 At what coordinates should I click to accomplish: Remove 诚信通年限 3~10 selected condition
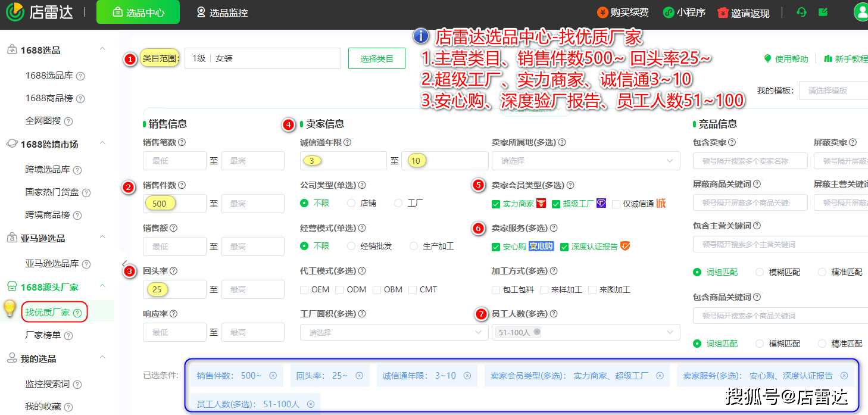(x=467, y=376)
